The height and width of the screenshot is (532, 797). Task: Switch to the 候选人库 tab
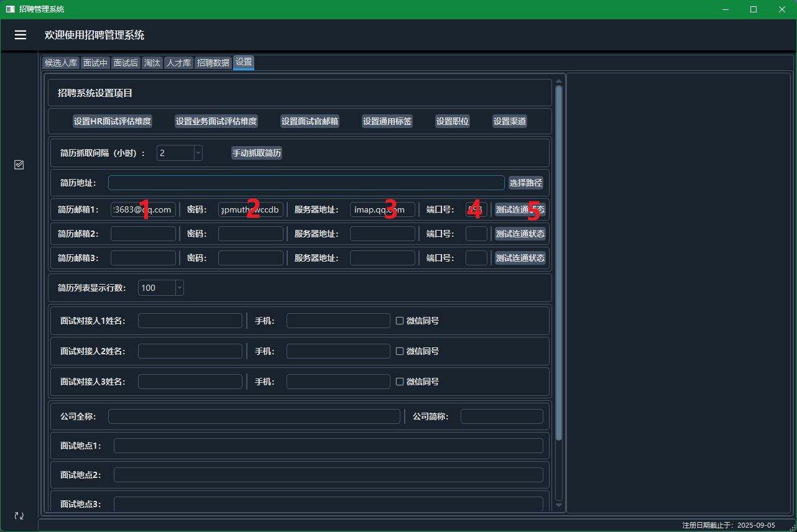pos(61,63)
